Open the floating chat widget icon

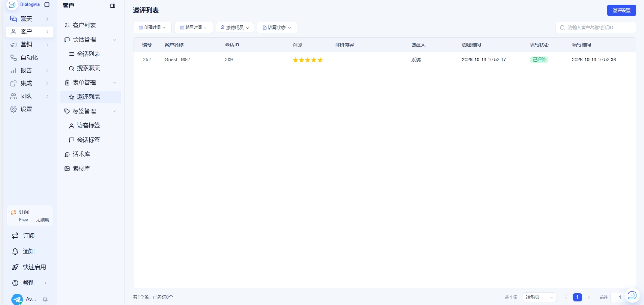pos(632,295)
